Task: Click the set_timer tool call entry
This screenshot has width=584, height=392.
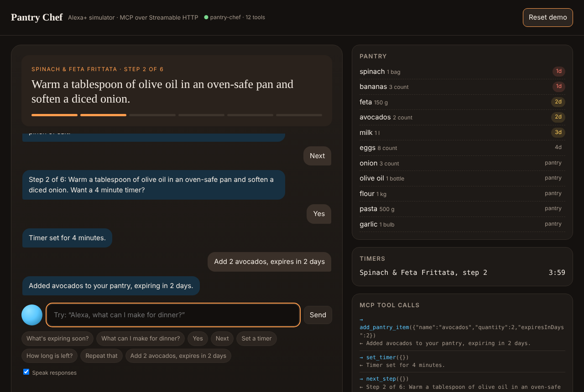Action: [462, 361]
